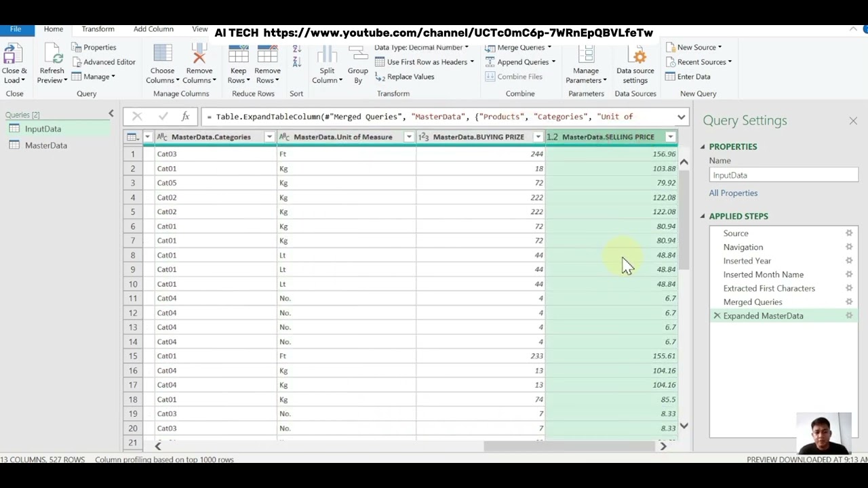Edit the query Name field
868x488 pixels.
tap(784, 176)
